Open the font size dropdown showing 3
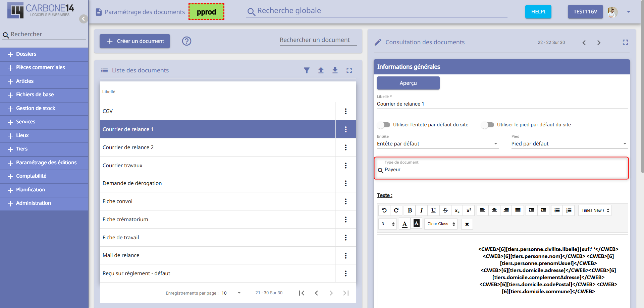644x308 pixels. pos(387,224)
